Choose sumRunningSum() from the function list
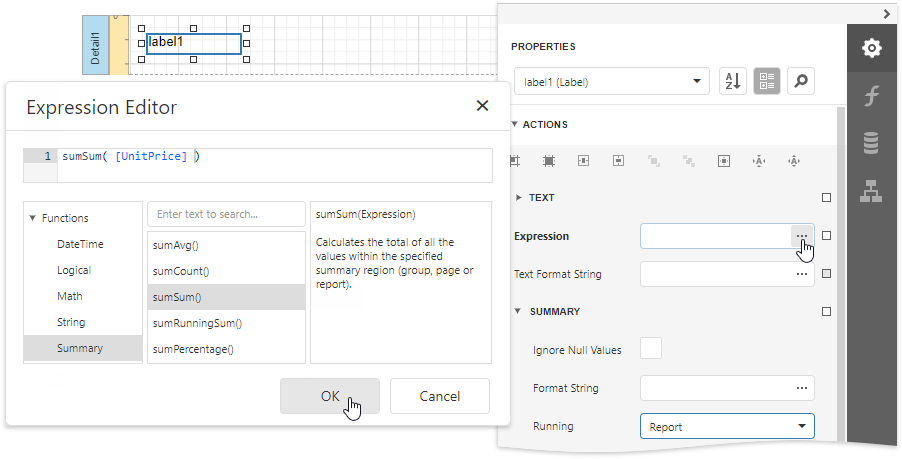The height and width of the screenshot is (459, 902). pos(197,323)
